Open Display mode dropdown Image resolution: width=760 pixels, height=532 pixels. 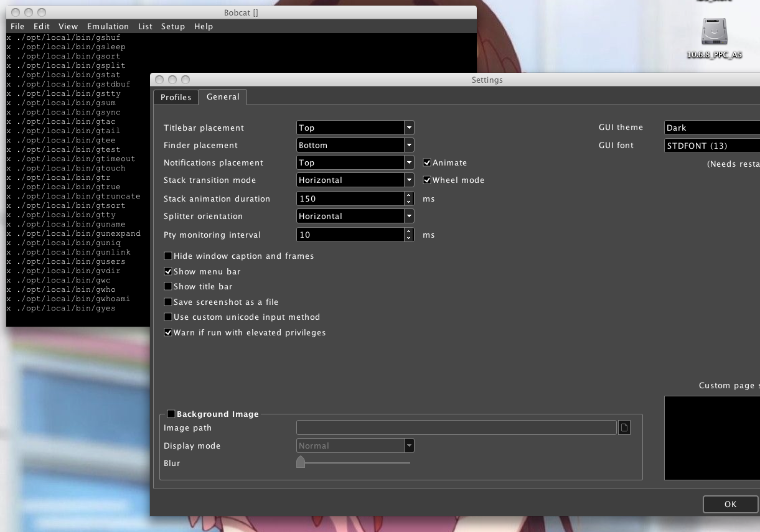click(x=355, y=446)
